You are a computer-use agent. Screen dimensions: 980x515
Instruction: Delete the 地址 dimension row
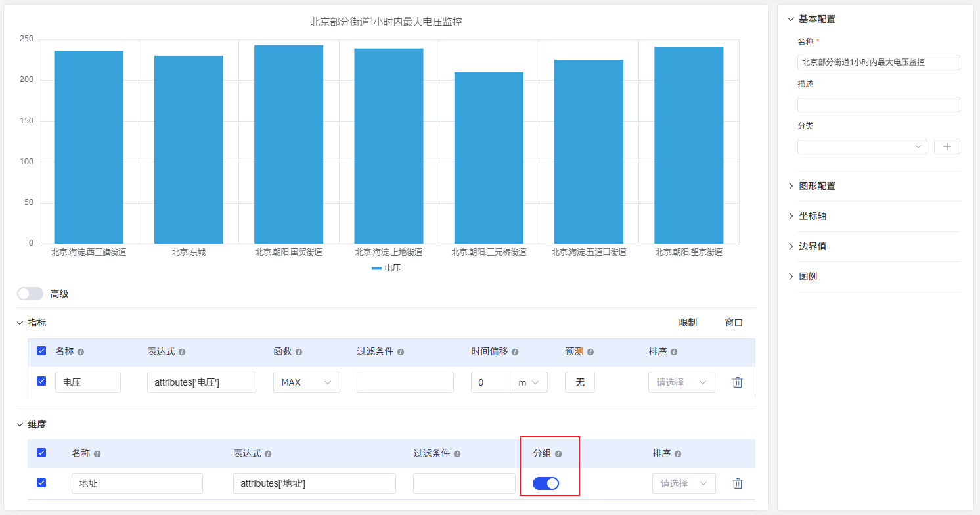(738, 483)
